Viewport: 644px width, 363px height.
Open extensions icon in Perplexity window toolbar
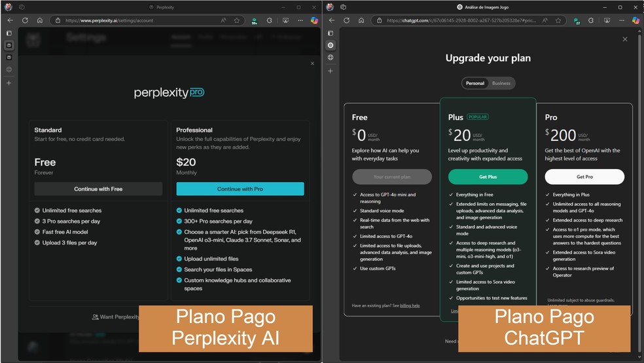tap(270, 20)
